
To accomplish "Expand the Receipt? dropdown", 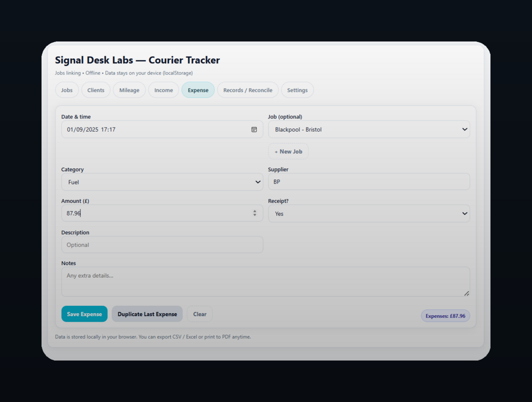I will pos(369,214).
